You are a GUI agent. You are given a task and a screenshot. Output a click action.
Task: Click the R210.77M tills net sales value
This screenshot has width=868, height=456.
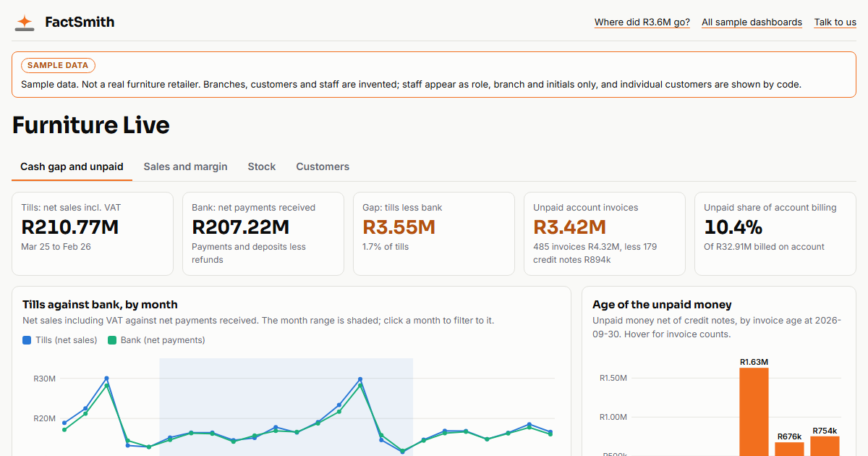[x=70, y=227]
